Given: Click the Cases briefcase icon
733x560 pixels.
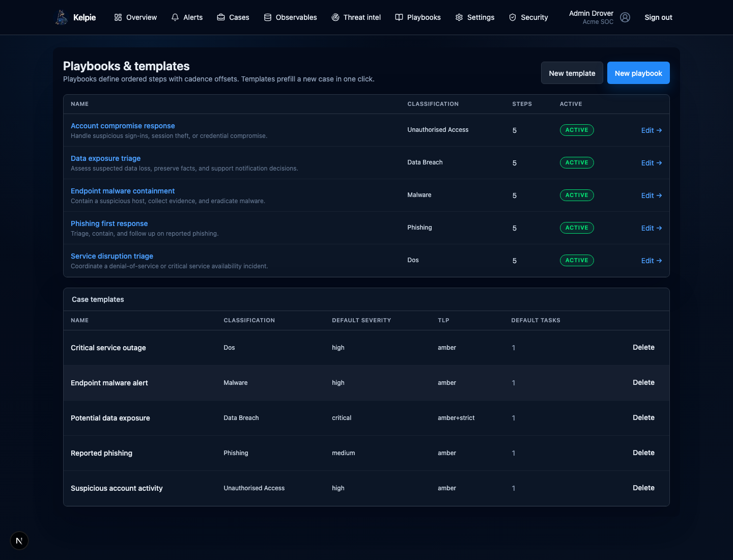Looking at the screenshot, I should click(x=221, y=17).
